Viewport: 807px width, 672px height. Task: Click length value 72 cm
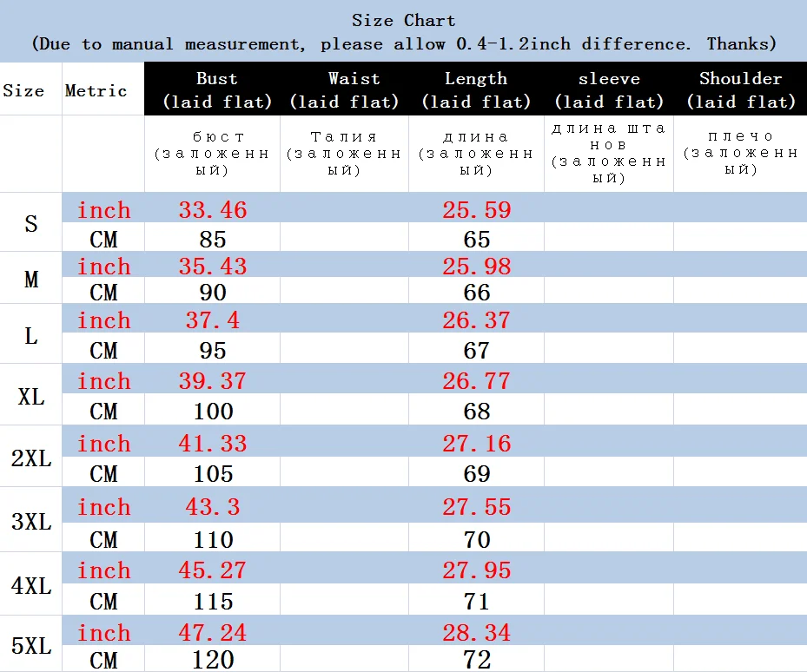477,660
